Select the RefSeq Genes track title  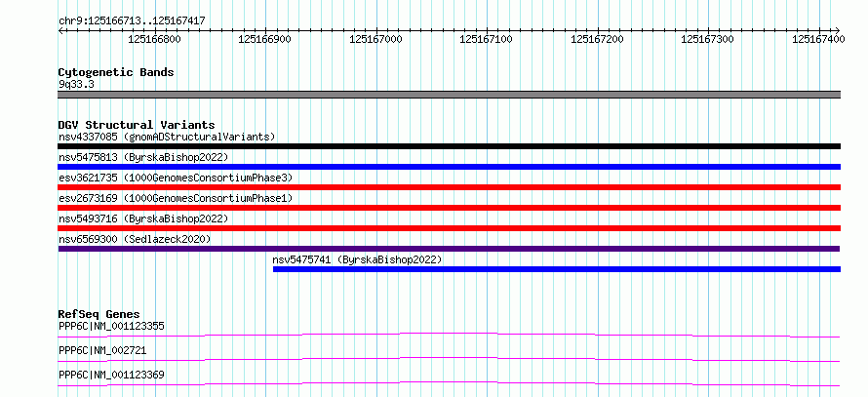[99, 314]
